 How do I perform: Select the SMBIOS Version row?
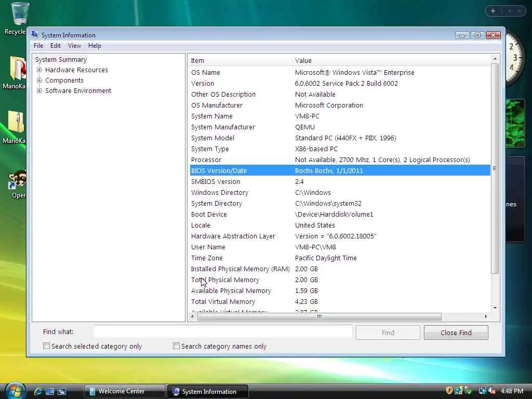340,181
